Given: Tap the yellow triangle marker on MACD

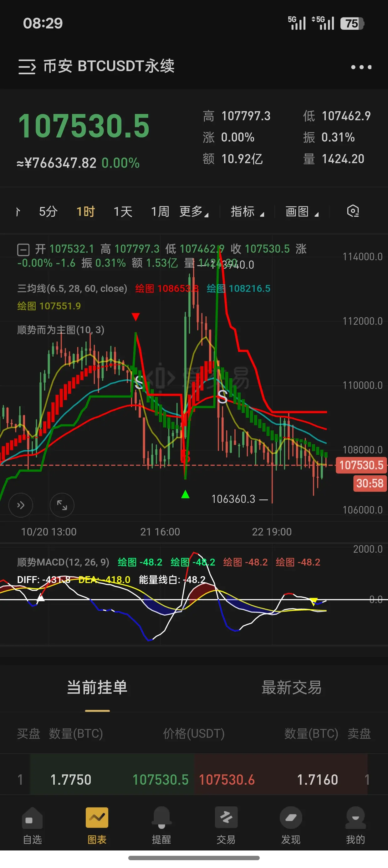Looking at the screenshot, I should coord(314,602).
